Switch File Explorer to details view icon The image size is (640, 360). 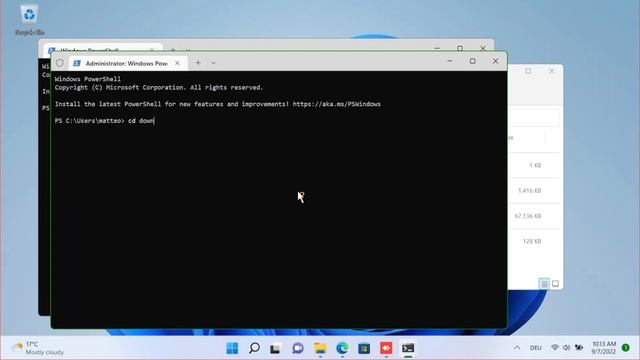coord(544,283)
